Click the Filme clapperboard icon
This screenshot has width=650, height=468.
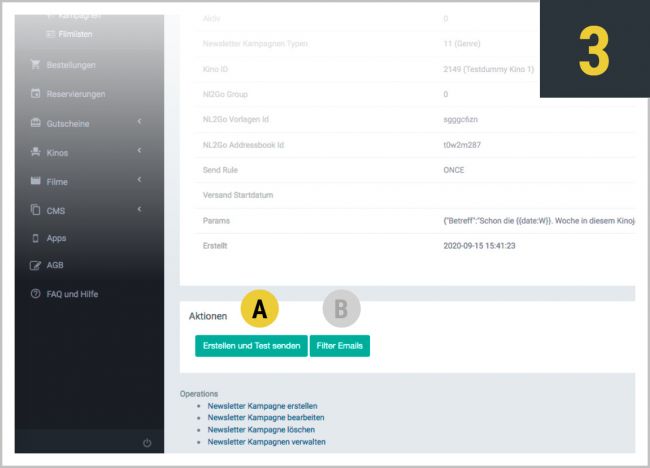pyautogui.click(x=36, y=181)
